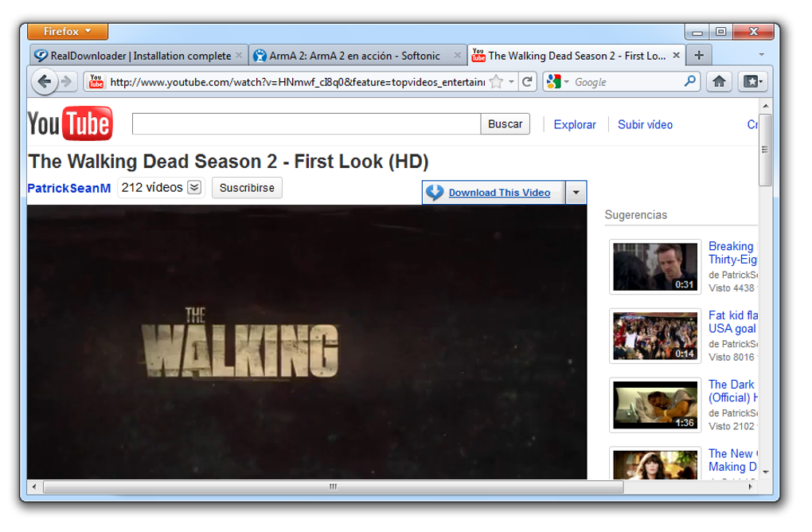Click the browser Back arrow button
Image resolution: width=812 pixels, height=532 pixels.
click(x=45, y=82)
